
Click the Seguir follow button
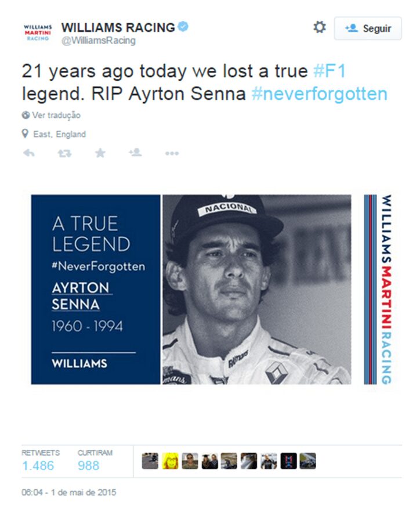368,28
